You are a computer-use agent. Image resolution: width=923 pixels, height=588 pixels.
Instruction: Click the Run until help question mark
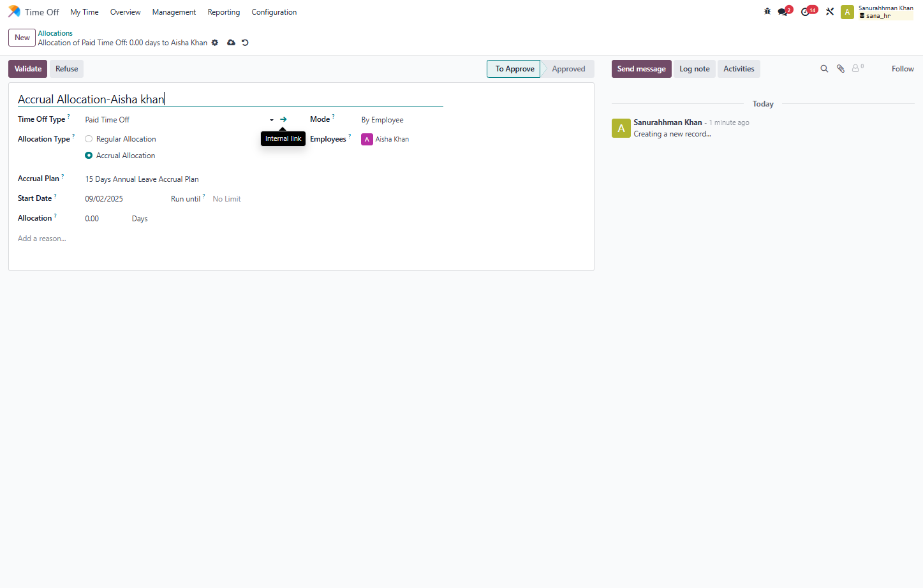click(204, 196)
